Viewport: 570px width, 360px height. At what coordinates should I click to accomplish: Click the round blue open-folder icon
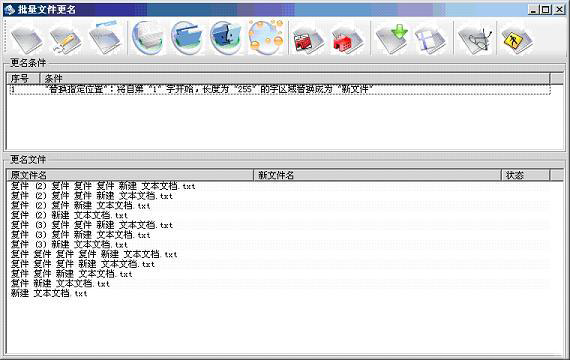(x=187, y=37)
